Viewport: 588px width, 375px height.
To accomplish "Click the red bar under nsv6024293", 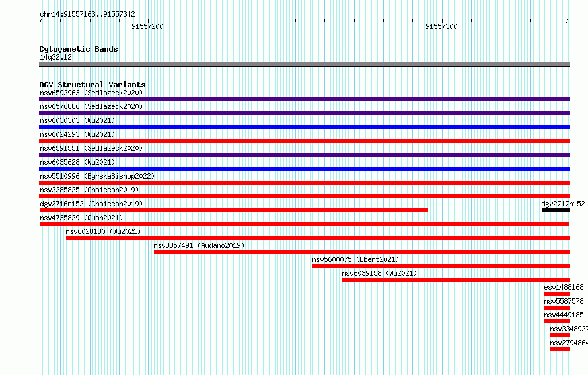I will 304,141.
